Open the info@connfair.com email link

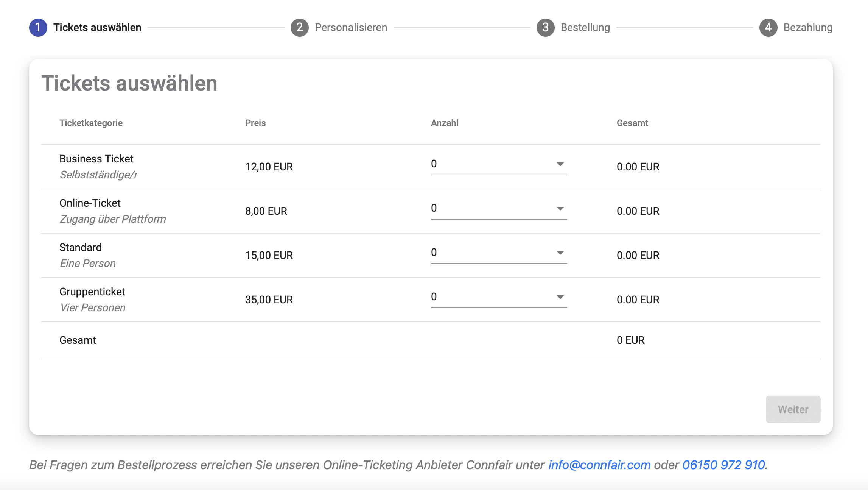pos(599,465)
